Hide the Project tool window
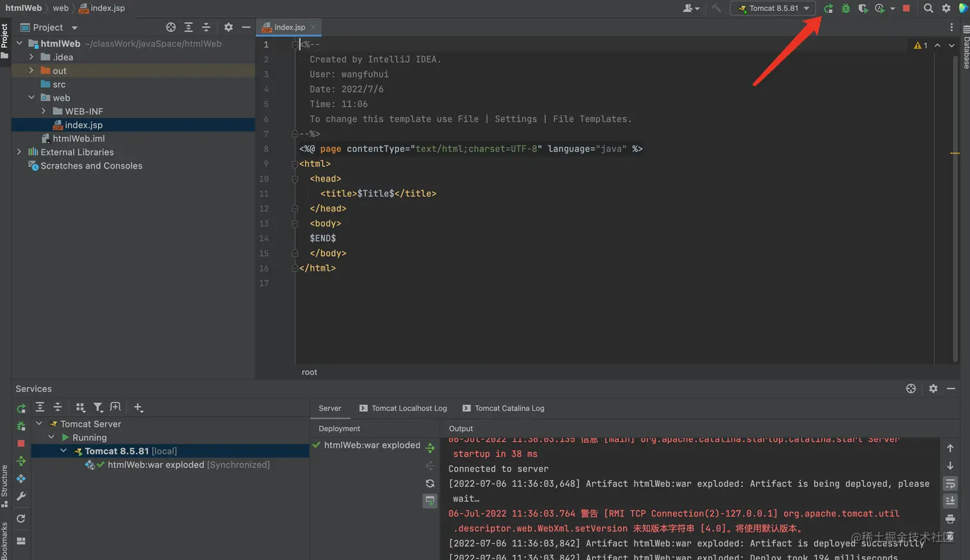Image resolution: width=970 pixels, height=560 pixels. (x=246, y=27)
